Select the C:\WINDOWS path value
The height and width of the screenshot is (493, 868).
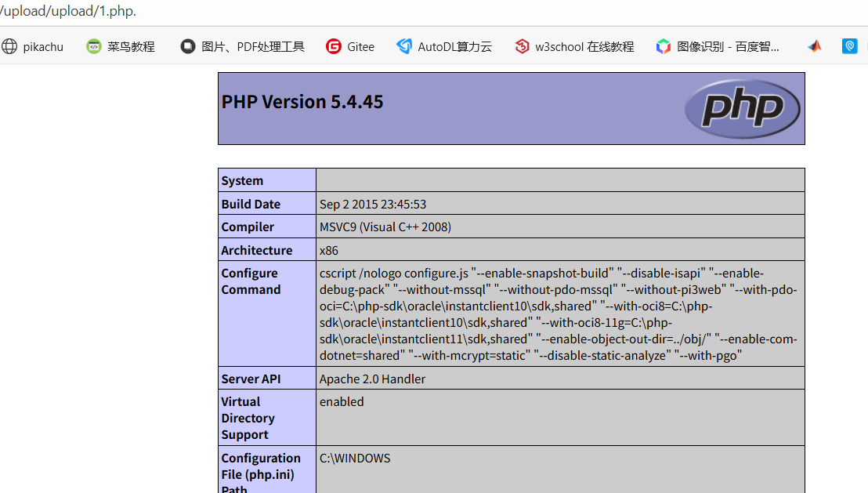[x=355, y=458]
